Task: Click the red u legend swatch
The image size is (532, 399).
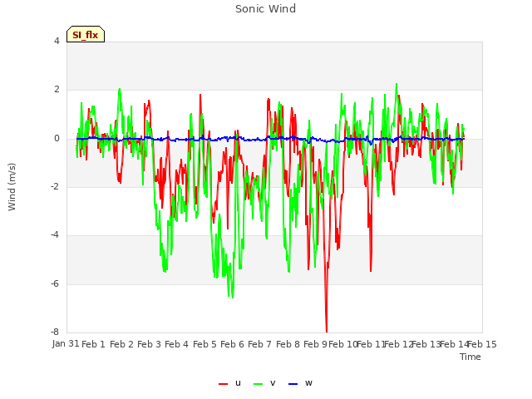Action: point(224,384)
